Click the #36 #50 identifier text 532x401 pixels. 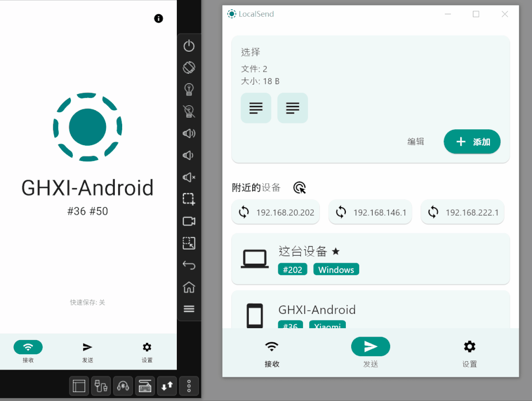coord(88,211)
